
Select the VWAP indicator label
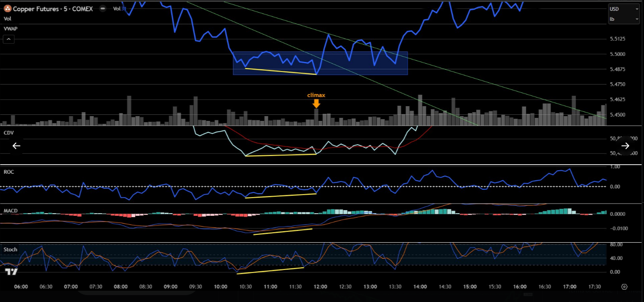[x=10, y=29]
